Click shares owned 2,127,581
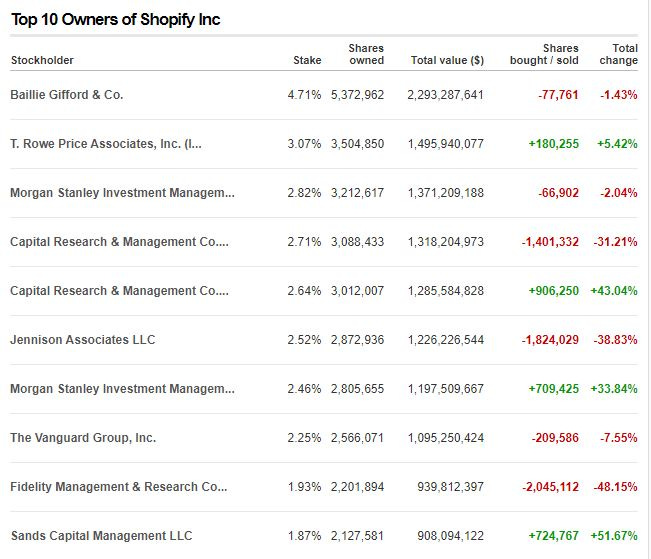Viewport: 651px width, 559px height. (x=357, y=536)
